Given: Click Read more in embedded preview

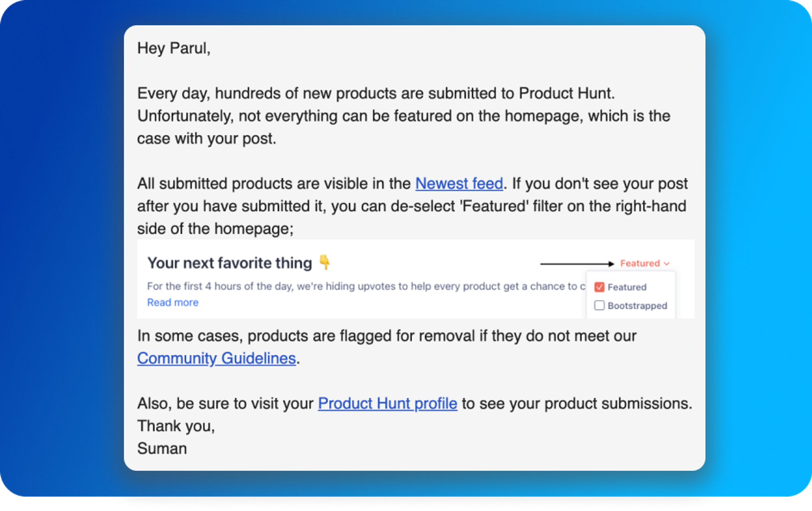Looking at the screenshot, I should pyautogui.click(x=173, y=302).
